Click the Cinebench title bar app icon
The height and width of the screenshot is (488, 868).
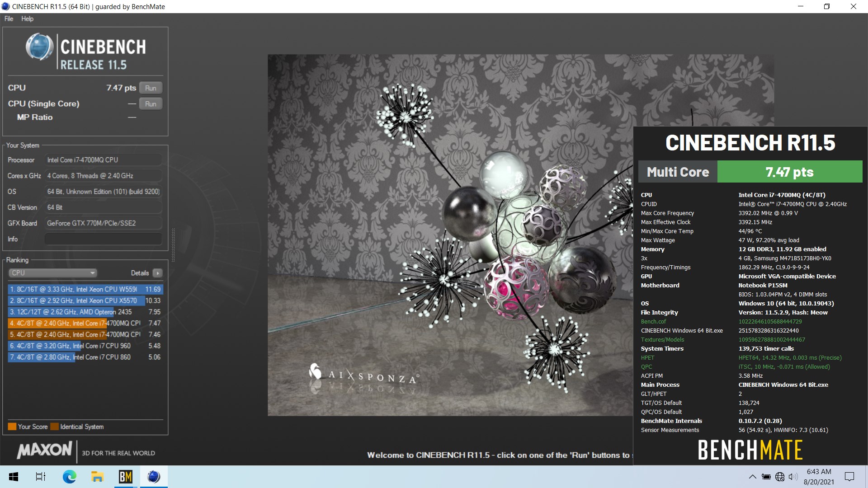6,6
